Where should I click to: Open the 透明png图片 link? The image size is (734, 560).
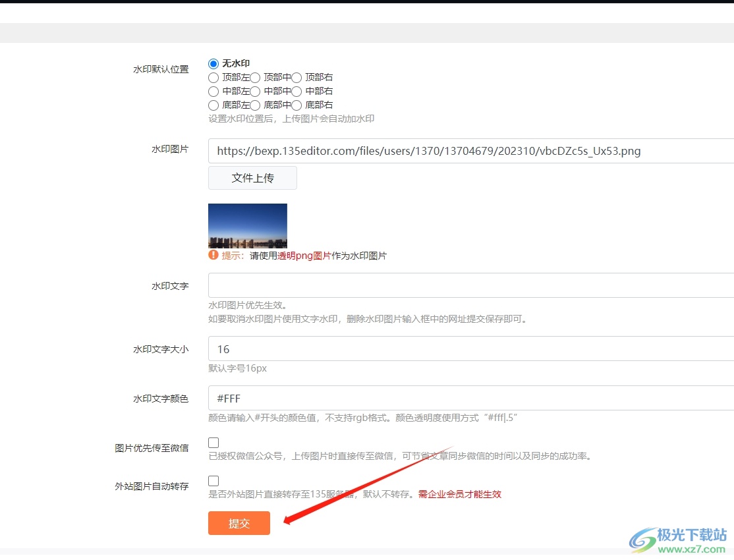(304, 256)
